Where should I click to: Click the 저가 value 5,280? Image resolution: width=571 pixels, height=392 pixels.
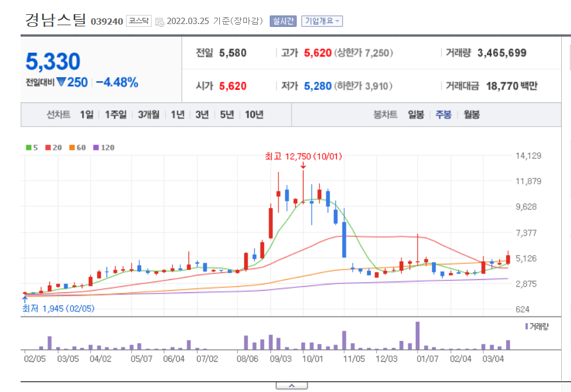(x=317, y=86)
